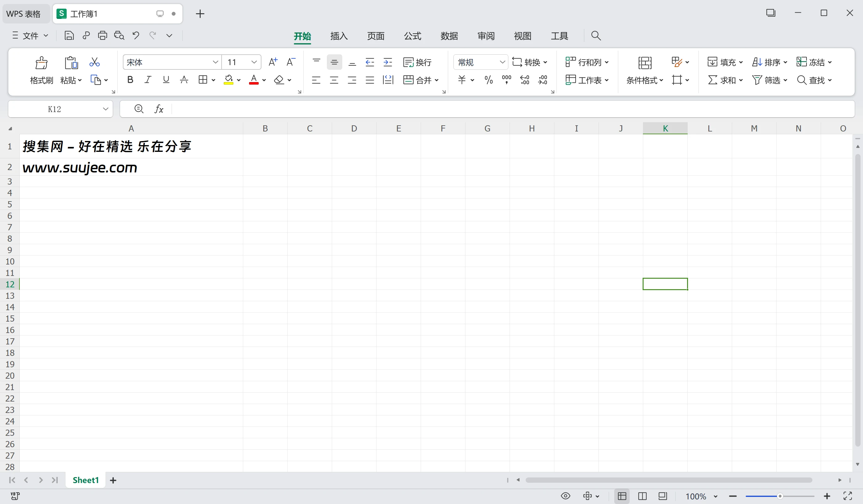Expand the Merge (合并) dropdown
The height and width of the screenshot is (504, 863).
point(437,81)
